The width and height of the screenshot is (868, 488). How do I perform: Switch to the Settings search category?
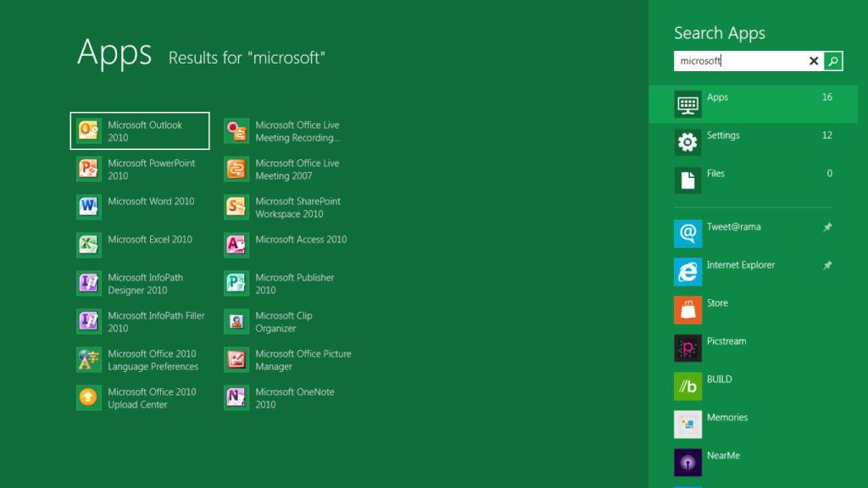point(721,135)
